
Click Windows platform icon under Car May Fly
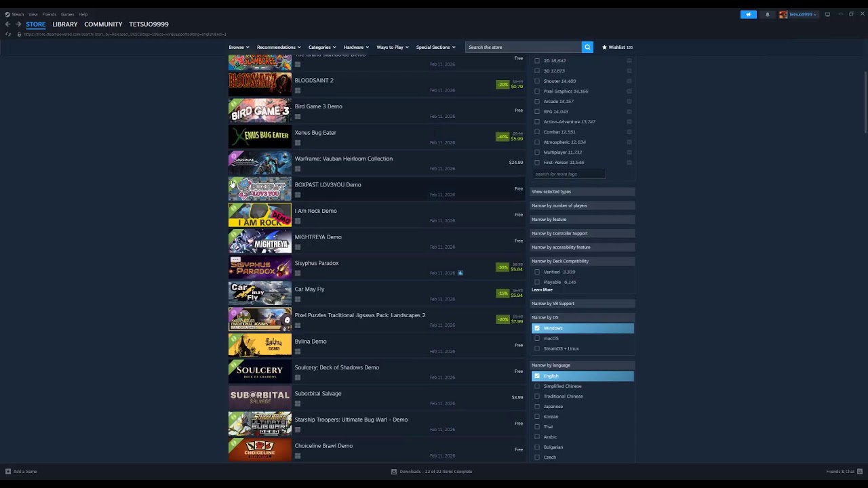(x=298, y=299)
